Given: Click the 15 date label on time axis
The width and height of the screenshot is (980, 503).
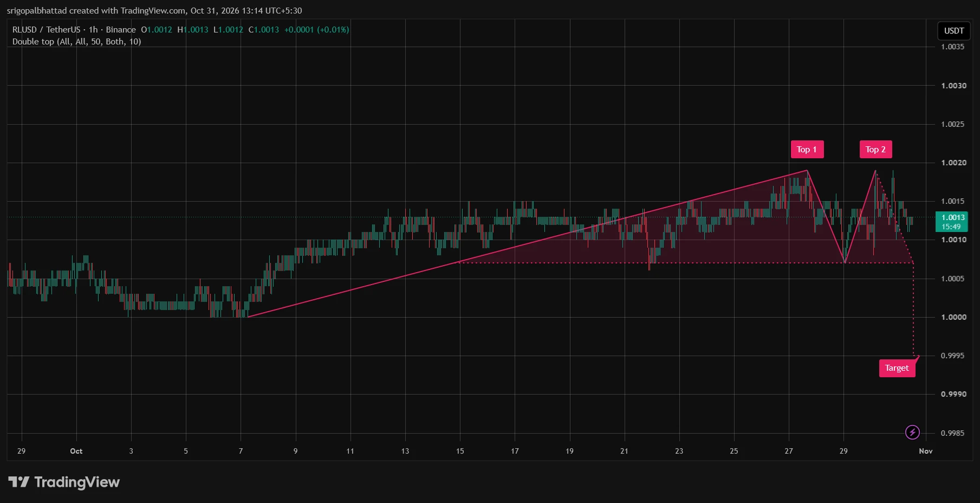Looking at the screenshot, I should point(460,451).
